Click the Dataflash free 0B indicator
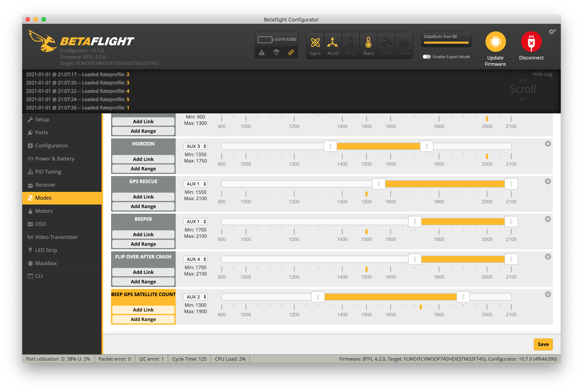This screenshot has width=583, height=392. click(x=446, y=39)
